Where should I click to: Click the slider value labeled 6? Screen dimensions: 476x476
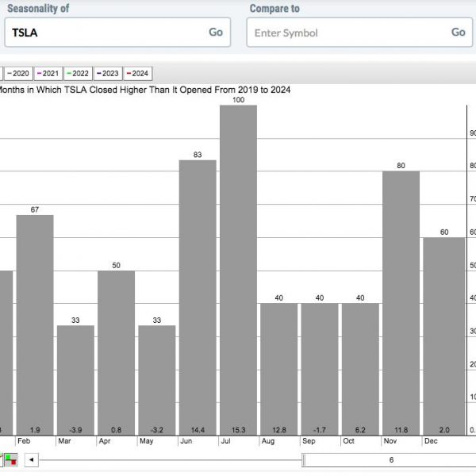point(391,460)
